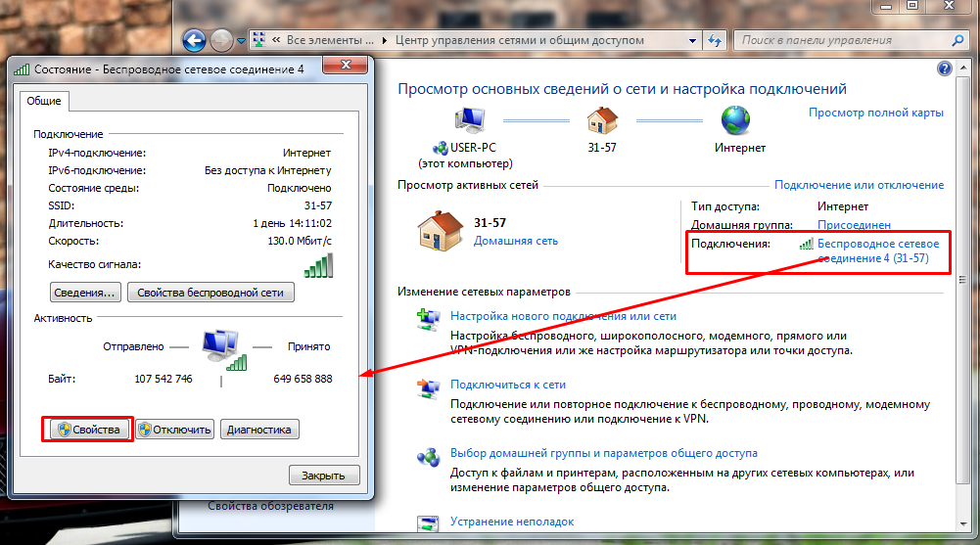Click 'Закрыть' button in status dialog
Image resolution: width=980 pixels, height=545 pixels.
[x=324, y=476]
